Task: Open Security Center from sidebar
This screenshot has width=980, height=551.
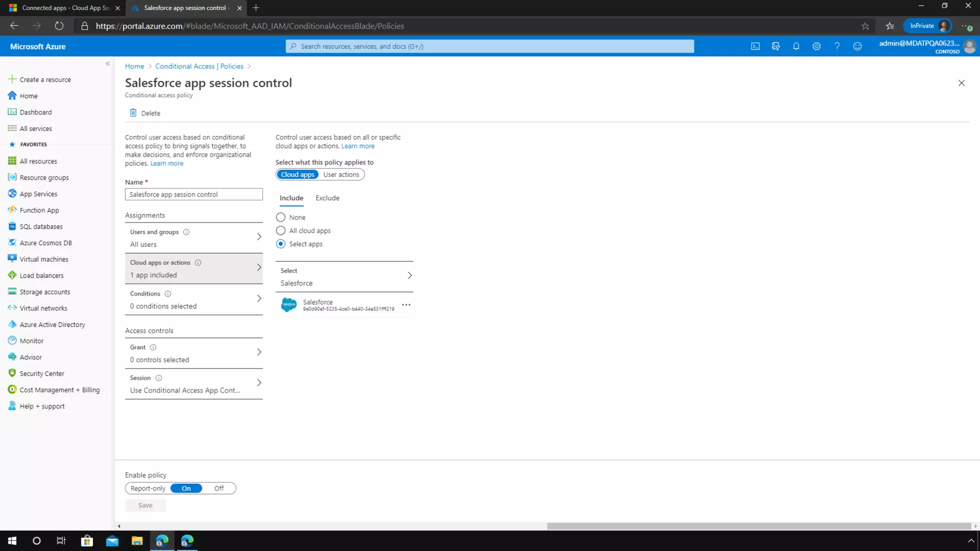Action: pos(42,374)
